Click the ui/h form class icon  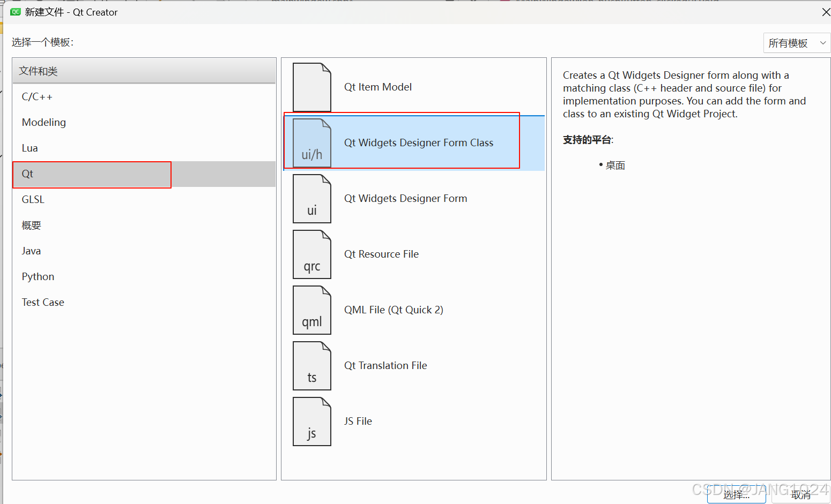coord(312,143)
